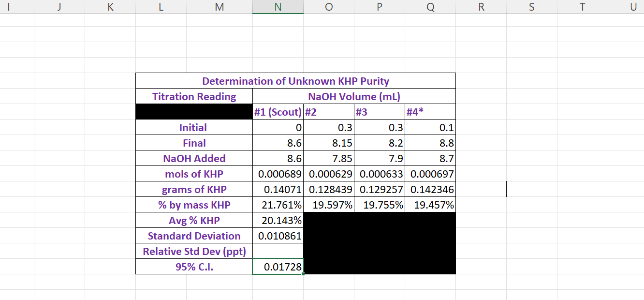The height and width of the screenshot is (300, 644).
Task: Click the NaOH Volume (mL) header cell
Action: [354, 96]
